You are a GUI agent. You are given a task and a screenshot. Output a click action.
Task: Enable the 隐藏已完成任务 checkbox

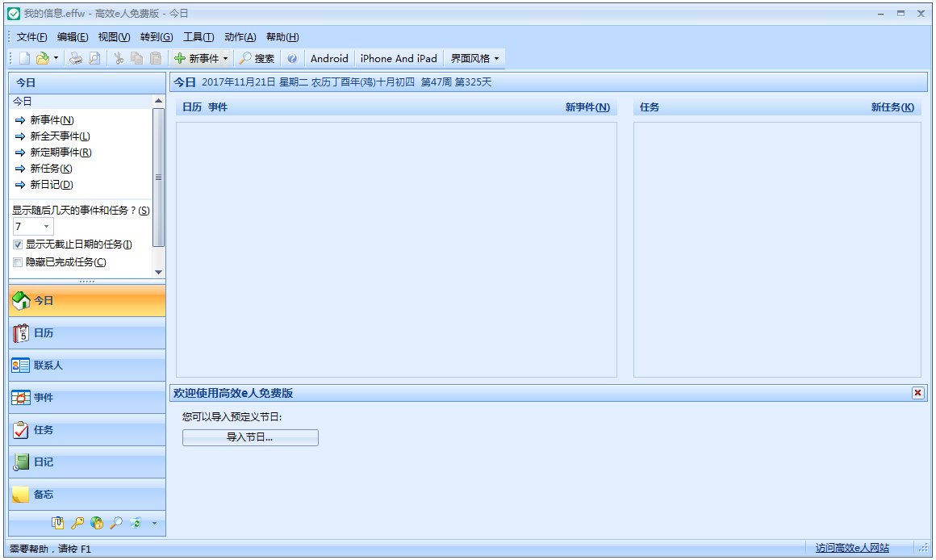(18, 262)
